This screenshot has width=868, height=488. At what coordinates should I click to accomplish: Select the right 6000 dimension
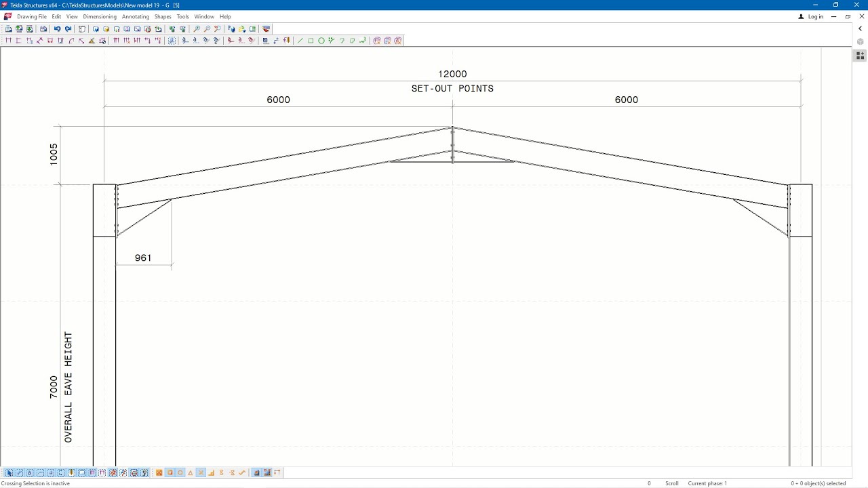[627, 100]
